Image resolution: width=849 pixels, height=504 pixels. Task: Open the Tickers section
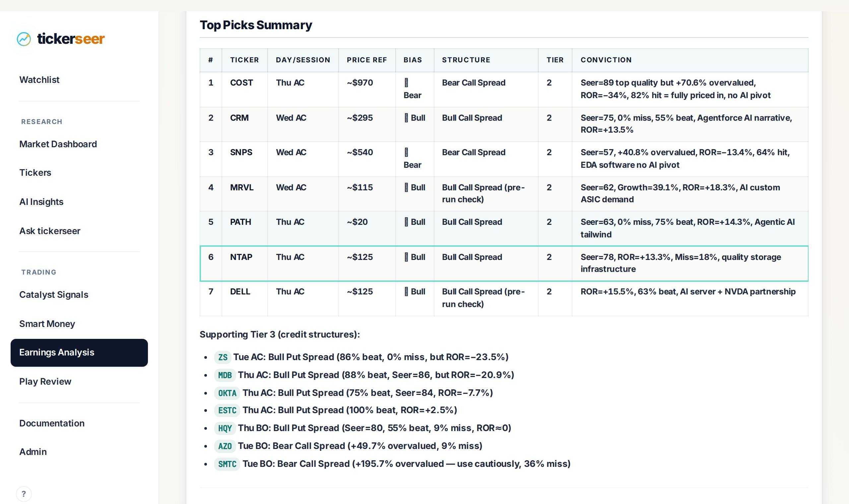pyautogui.click(x=35, y=172)
